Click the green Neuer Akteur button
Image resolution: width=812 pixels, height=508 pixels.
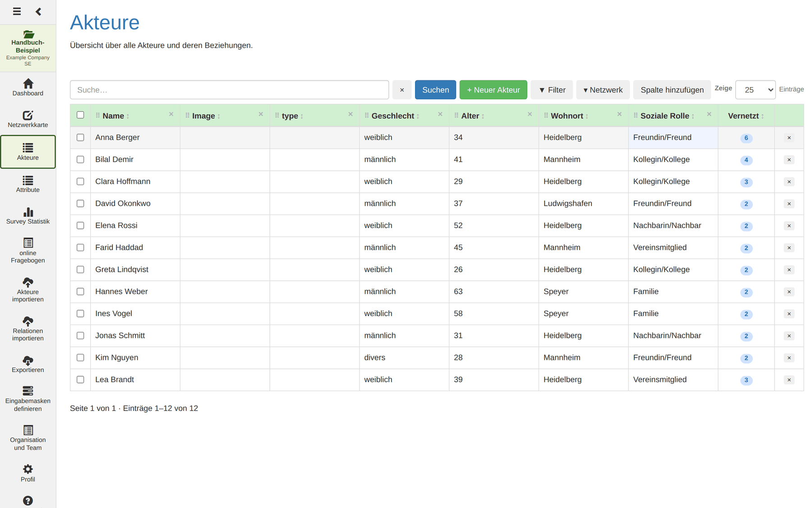[x=494, y=90]
